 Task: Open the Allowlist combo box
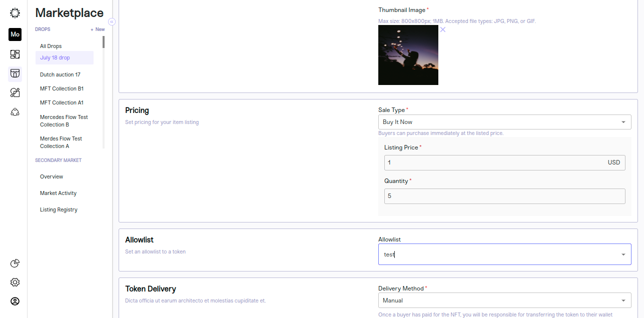pos(504,254)
